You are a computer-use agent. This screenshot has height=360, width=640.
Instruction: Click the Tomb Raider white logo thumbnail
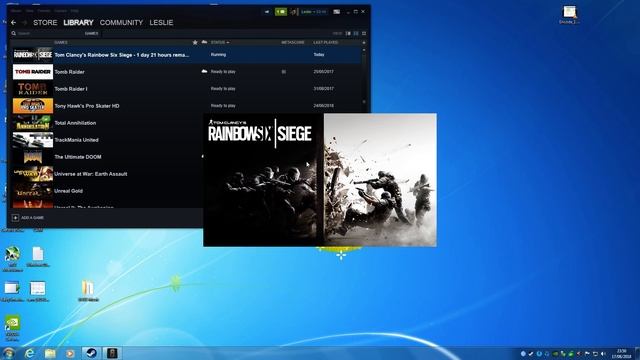point(33,72)
